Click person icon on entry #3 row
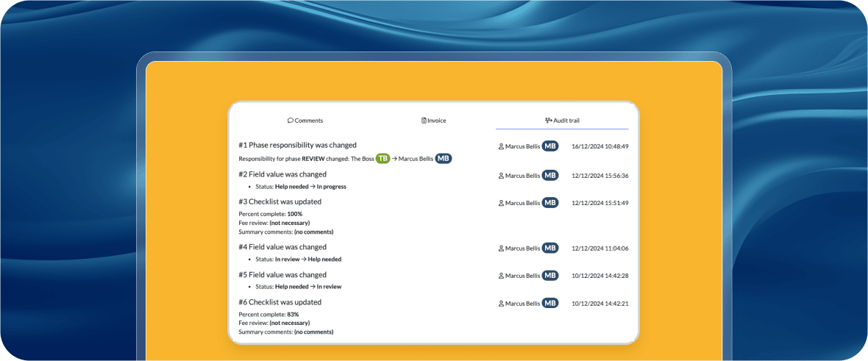The image size is (868, 361). click(501, 203)
